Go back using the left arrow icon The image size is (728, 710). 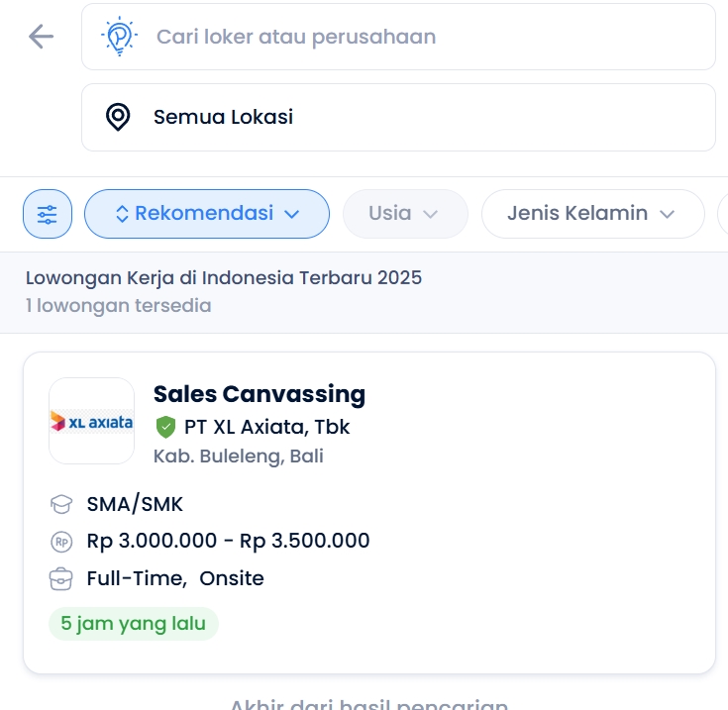pyautogui.click(x=41, y=37)
